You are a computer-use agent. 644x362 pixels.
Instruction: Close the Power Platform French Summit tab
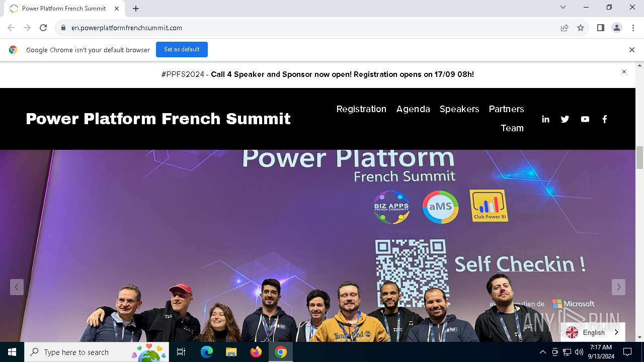click(117, 9)
